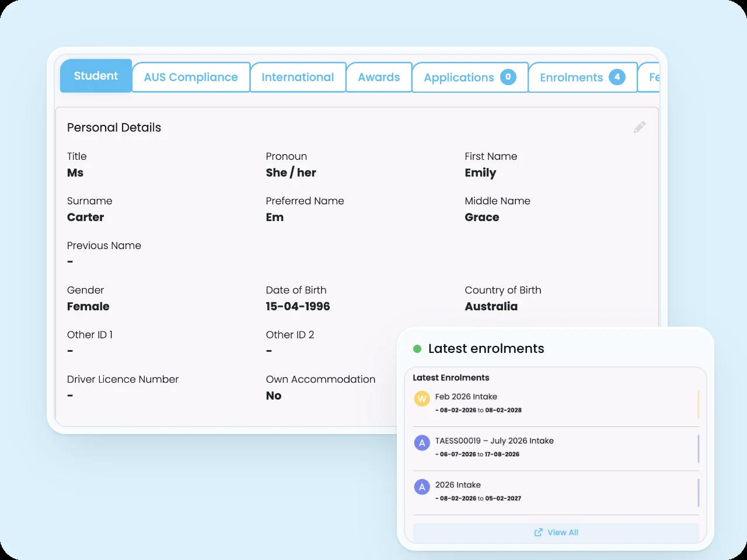The width and height of the screenshot is (747, 560).
Task: Click the A avatar for TAESS00019 July 2026 Intake
Action: click(422, 443)
